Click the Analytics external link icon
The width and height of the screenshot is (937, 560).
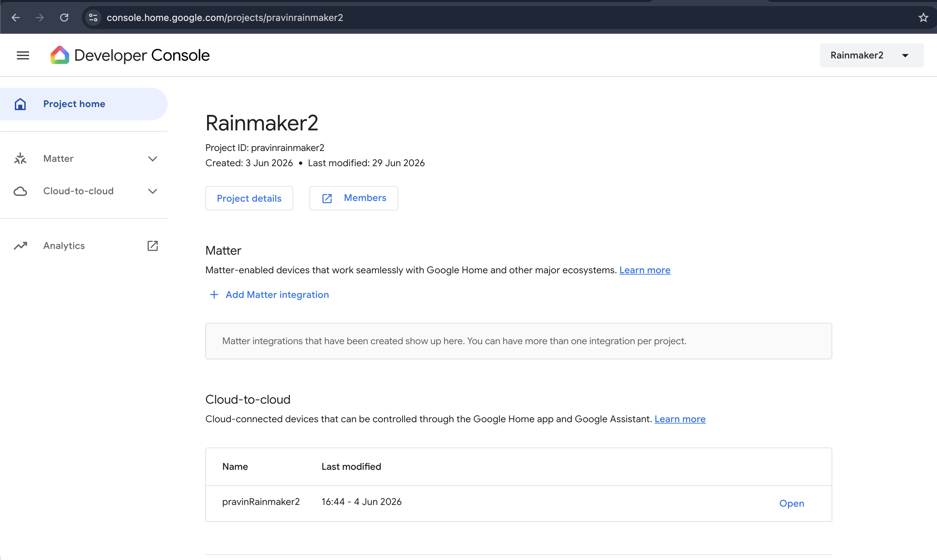point(152,246)
